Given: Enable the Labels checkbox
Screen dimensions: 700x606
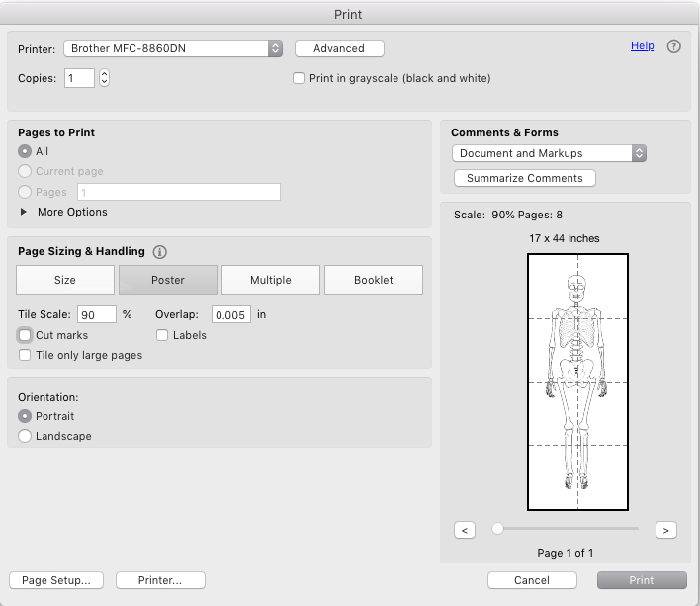Looking at the screenshot, I should pos(162,335).
